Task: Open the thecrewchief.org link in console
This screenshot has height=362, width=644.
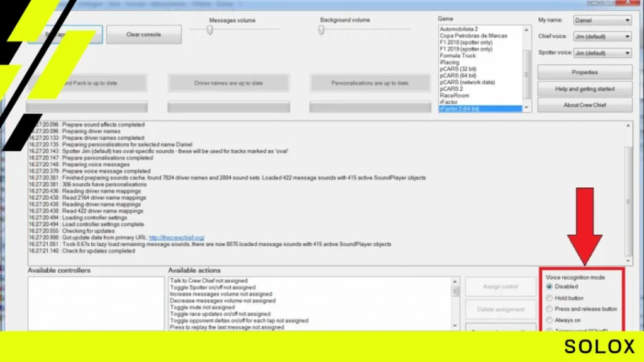Action: (177, 238)
